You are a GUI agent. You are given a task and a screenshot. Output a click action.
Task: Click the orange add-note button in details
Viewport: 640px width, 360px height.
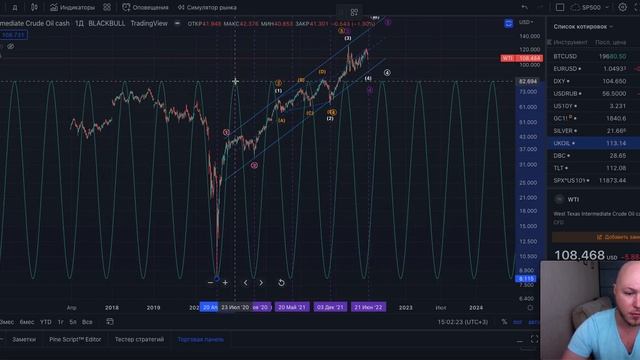point(596,237)
